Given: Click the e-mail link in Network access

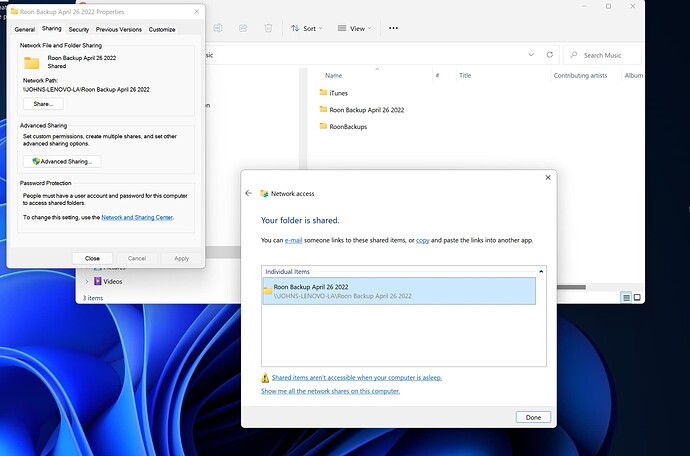Looking at the screenshot, I should pos(294,240).
